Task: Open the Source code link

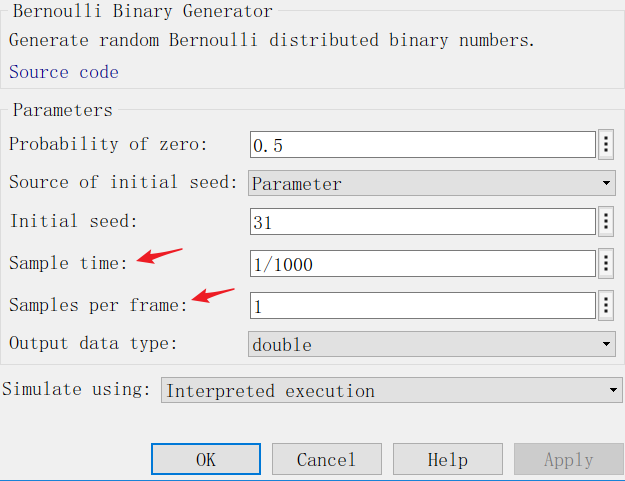Action: [64, 72]
